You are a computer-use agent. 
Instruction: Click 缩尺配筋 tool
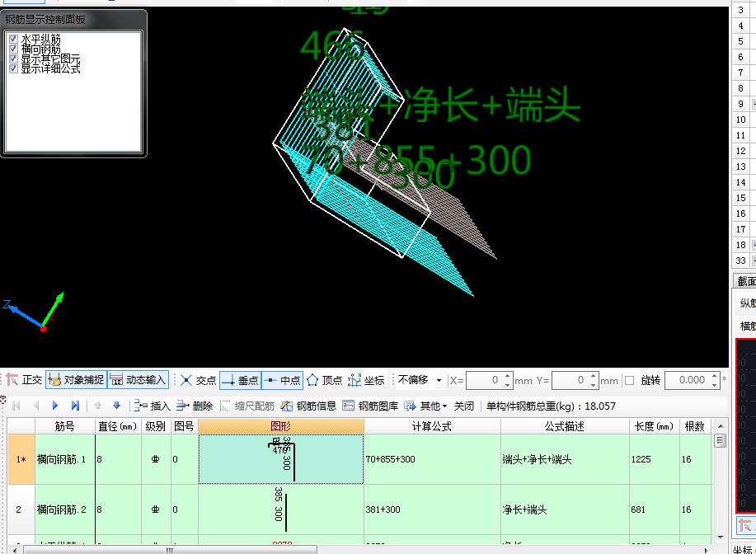[247, 406]
